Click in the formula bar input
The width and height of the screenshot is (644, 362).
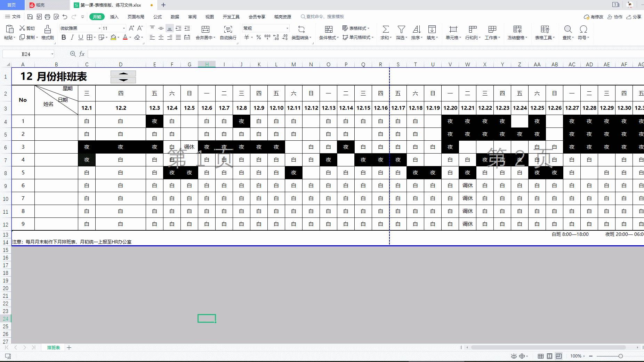(365, 54)
